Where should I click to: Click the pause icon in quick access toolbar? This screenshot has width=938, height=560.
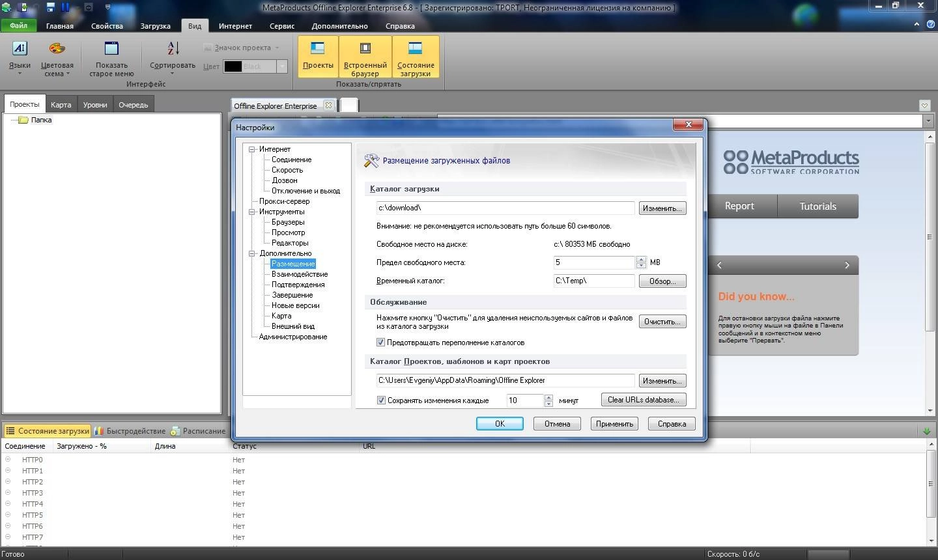[x=65, y=7]
